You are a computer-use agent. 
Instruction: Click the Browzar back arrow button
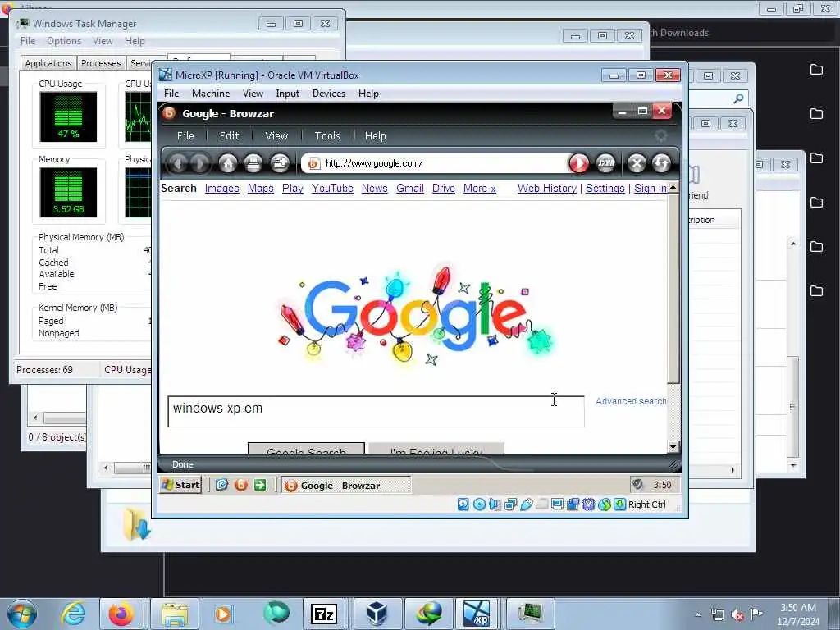pyautogui.click(x=178, y=163)
